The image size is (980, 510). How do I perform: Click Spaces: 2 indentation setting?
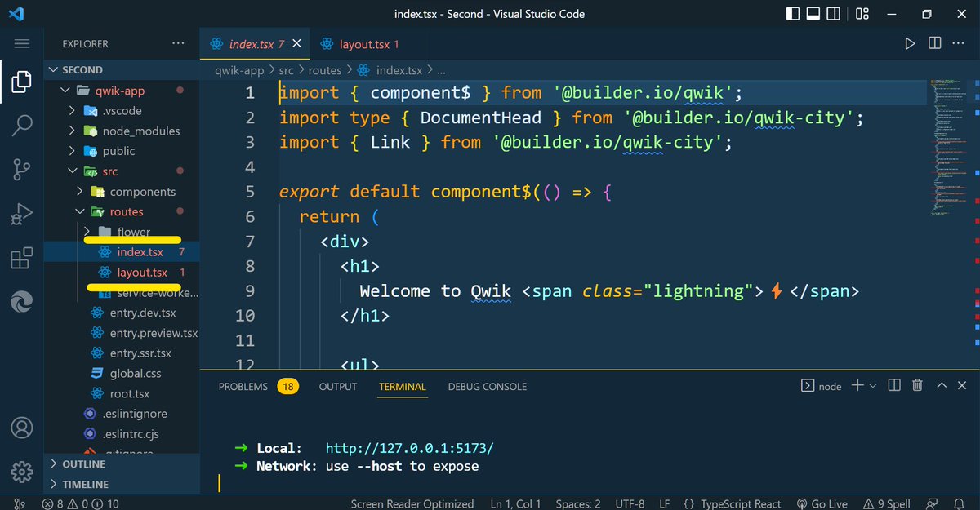coord(578,503)
